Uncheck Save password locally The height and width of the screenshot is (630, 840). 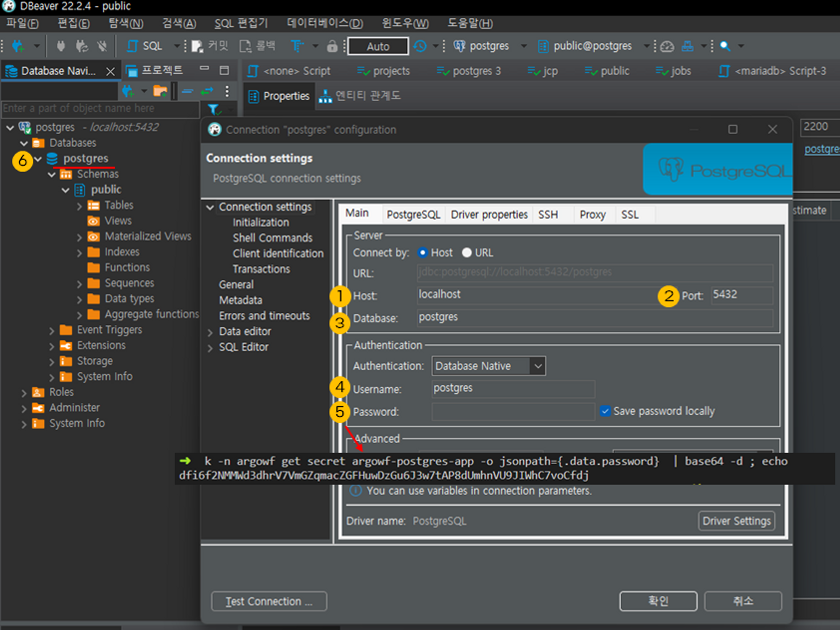pos(605,411)
